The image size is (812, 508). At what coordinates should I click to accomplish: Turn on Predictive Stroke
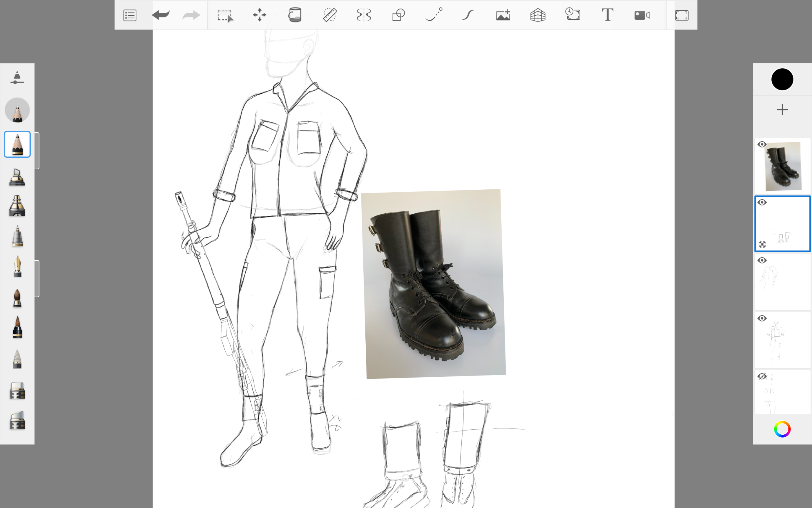point(468,15)
